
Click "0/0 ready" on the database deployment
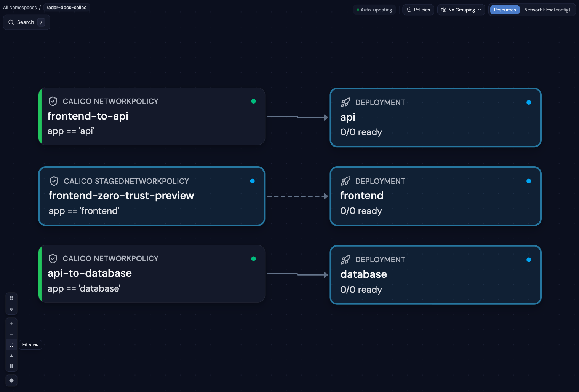click(361, 290)
